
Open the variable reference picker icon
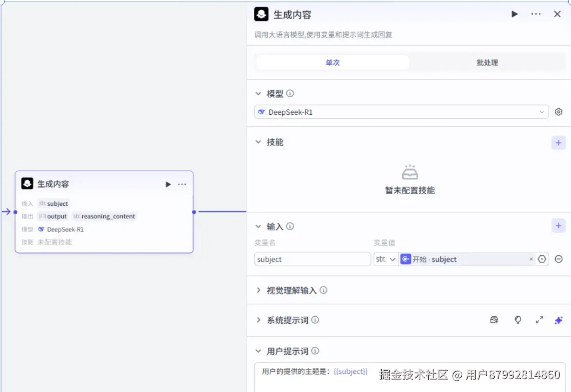pos(542,259)
